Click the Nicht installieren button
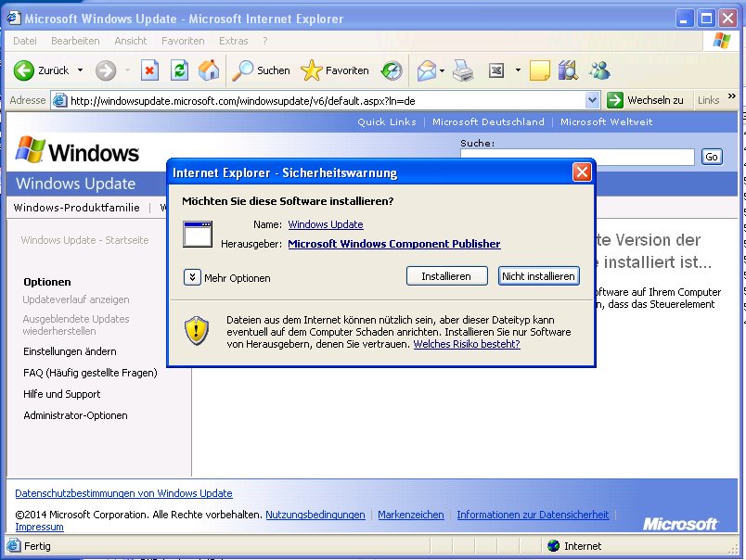The height and width of the screenshot is (560, 746). click(538, 275)
